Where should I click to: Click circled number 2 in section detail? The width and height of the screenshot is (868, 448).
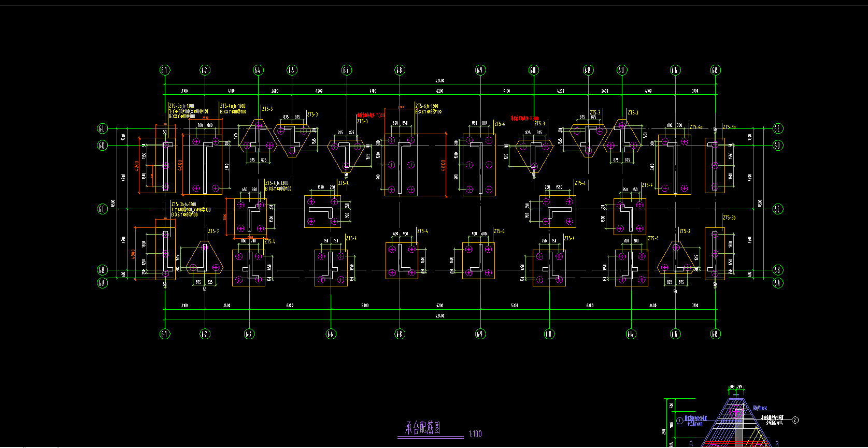pos(795,420)
